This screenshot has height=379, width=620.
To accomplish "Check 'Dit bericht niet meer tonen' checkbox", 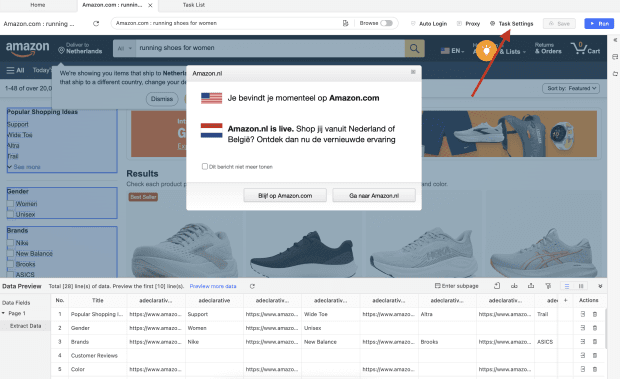I will point(205,166).
